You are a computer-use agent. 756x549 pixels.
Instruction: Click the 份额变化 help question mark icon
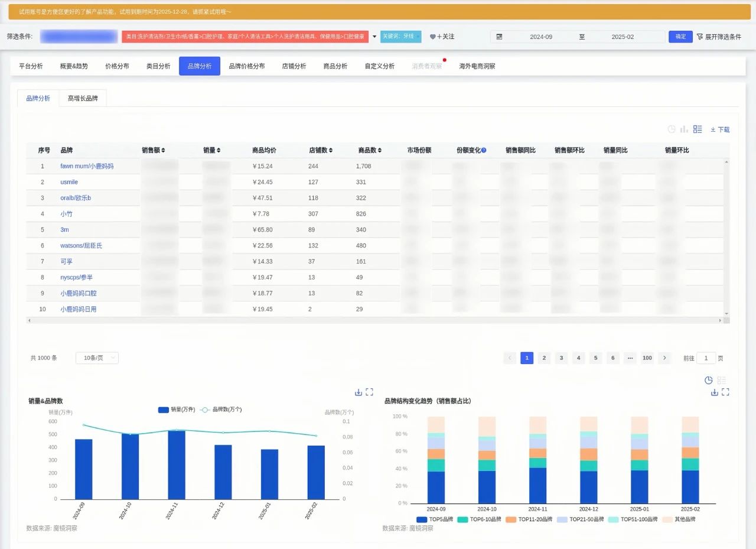point(484,150)
